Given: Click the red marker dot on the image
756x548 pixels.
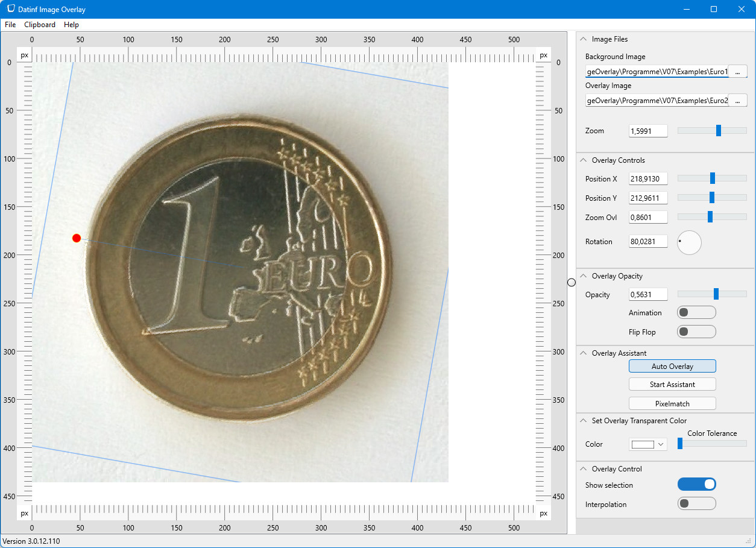Looking at the screenshot, I should click(76, 238).
